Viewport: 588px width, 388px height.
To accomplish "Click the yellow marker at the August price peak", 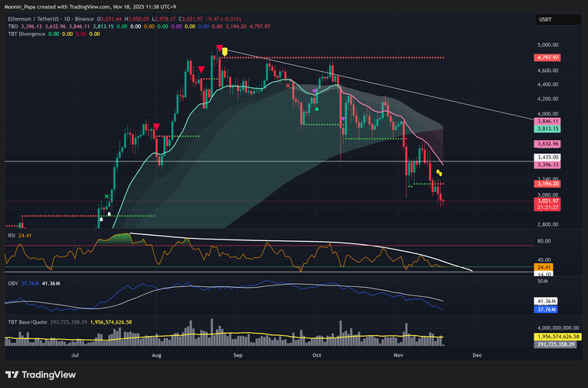I will [x=224, y=53].
